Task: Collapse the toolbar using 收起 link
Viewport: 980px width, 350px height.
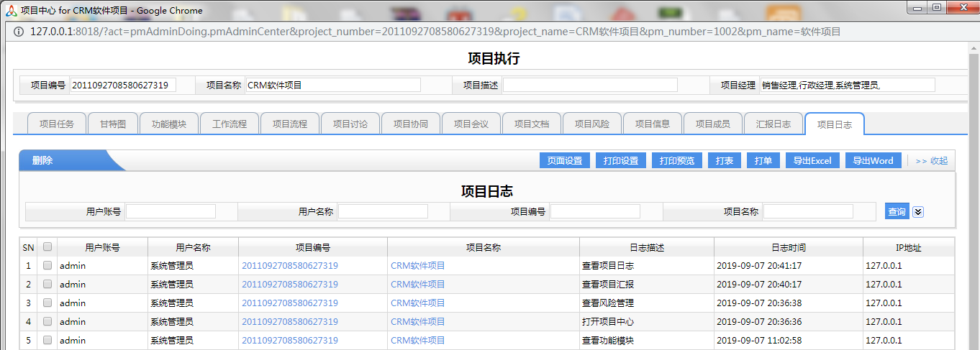Action: (931, 161)
